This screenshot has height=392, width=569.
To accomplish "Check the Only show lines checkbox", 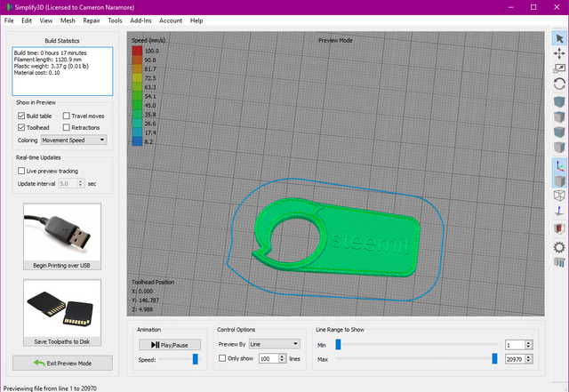I will click(x=222, y=358).
